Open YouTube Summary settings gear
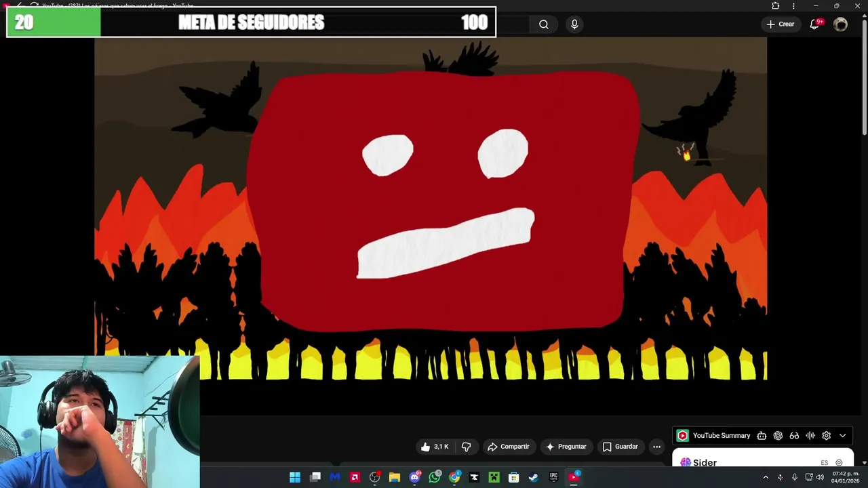This screenshot has height=488, width=868. click(x=826, y=436)
